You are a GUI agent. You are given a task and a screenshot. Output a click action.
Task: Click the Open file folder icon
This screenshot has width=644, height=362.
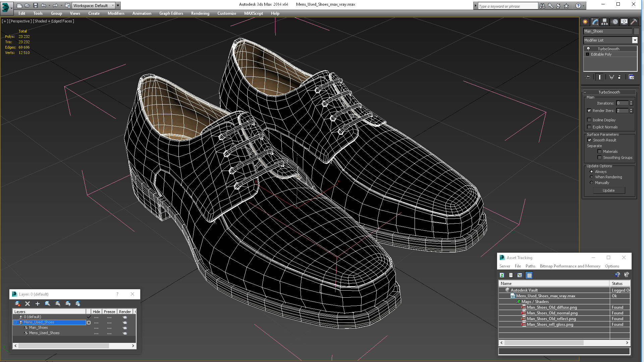tap(27, 5)
